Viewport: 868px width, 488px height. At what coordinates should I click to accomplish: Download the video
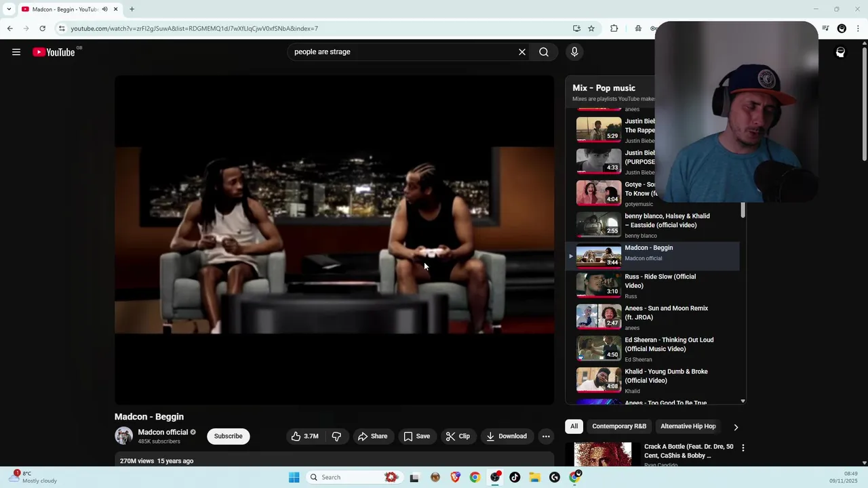point(507,436)
